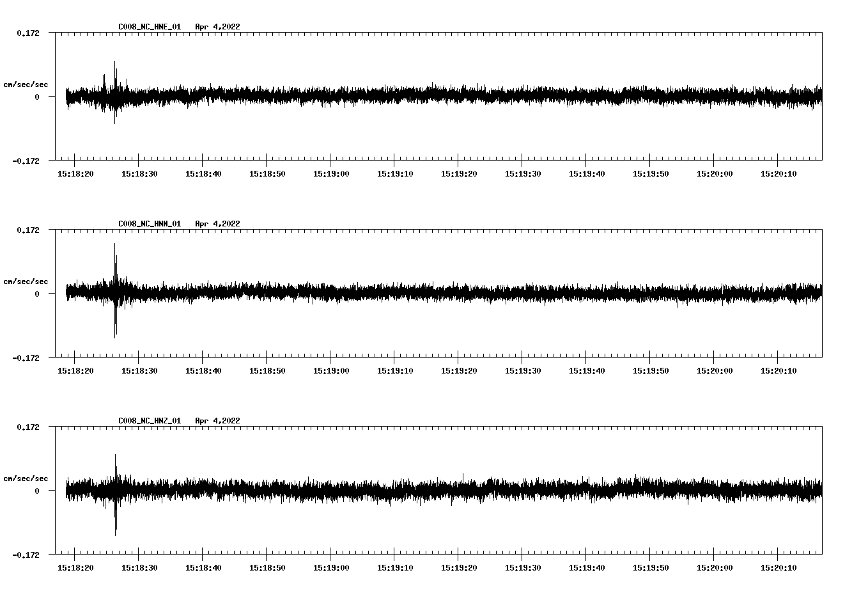Click the 15:18:30 time label under HNE plot
The width and height of the screenshot is (868, 591).
pos(139,174)
